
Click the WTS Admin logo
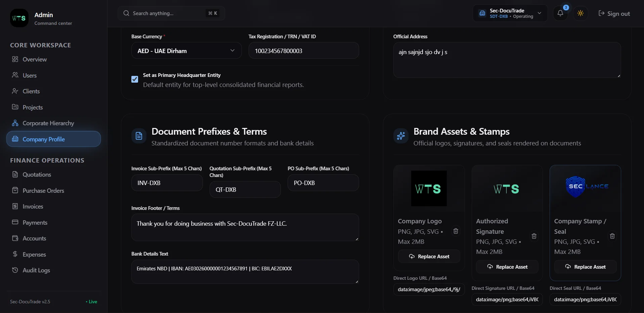(x=19, y=18)
